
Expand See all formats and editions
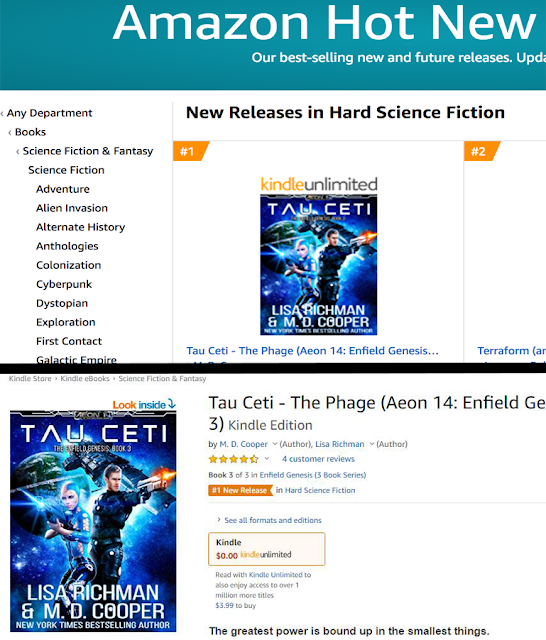tap(269, 520)
